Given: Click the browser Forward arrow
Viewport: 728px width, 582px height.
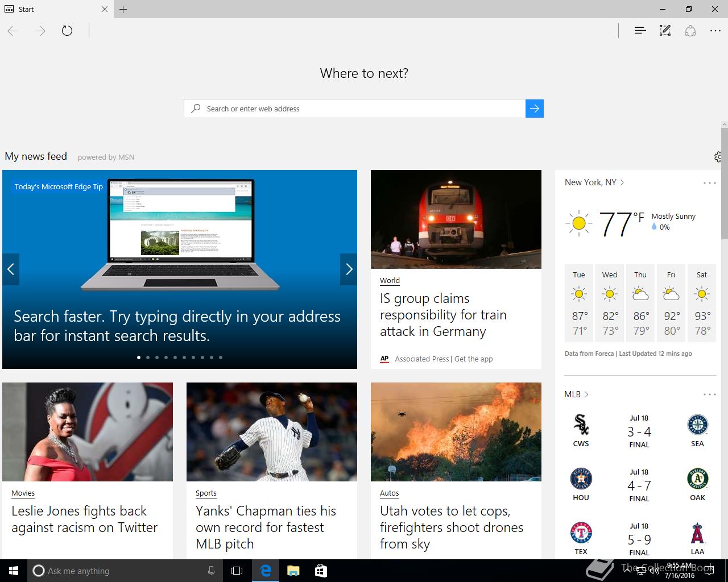Looking at the screenshot, I should pos(40,31).
